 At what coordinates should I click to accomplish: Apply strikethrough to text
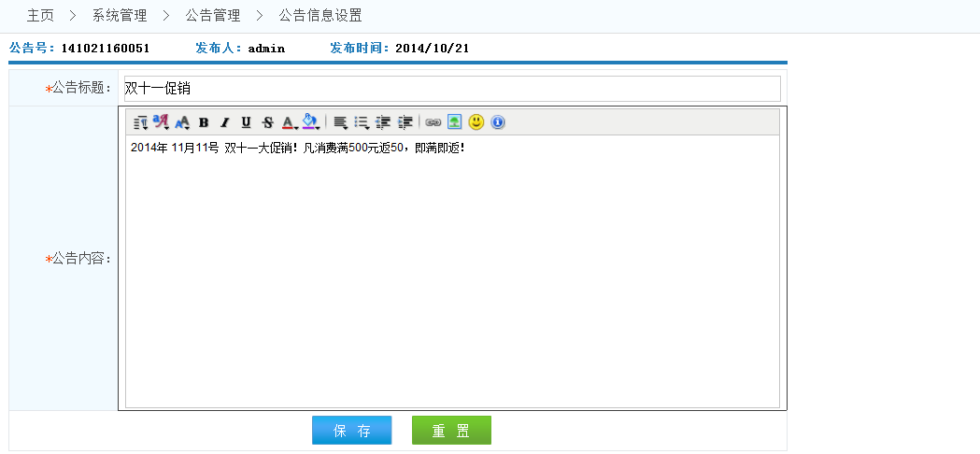click(267, 122)
